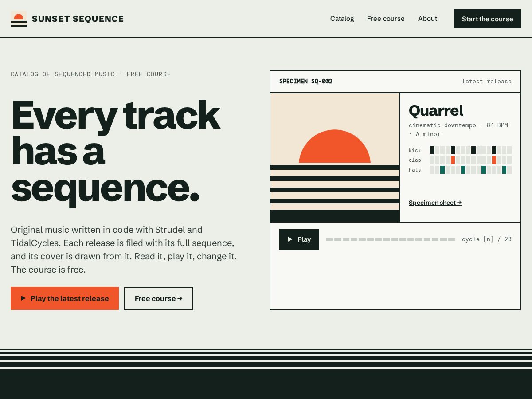
Task: Start playback with the dark Play button
Action: (x=299, y=239)
